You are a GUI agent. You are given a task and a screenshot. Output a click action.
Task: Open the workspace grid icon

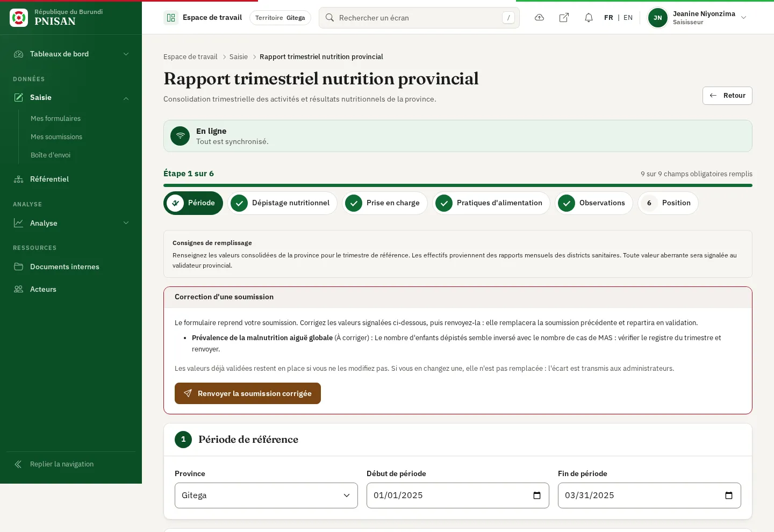171,18
